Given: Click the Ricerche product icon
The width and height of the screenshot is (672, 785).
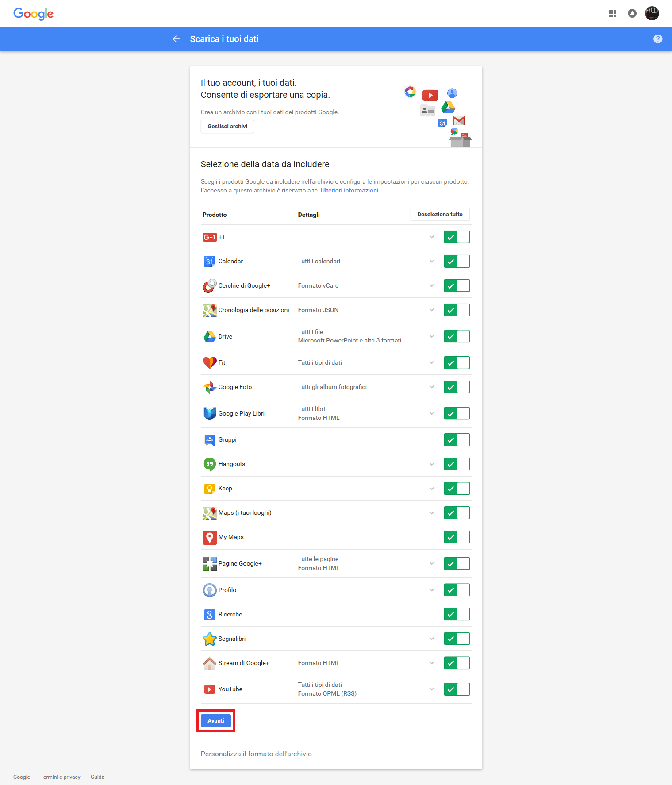Looking at the screenshot, I should 210,614.
